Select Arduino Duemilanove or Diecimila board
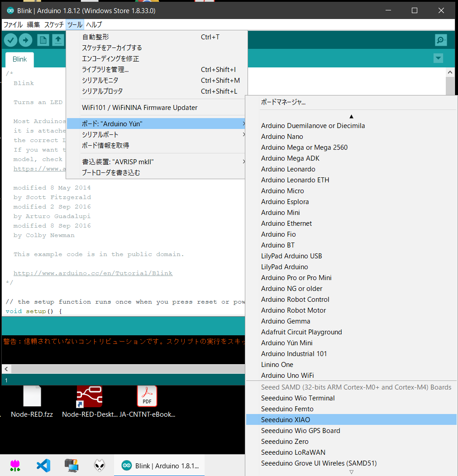The height and width of the screenshot is (476, 458). pos(351,126)
